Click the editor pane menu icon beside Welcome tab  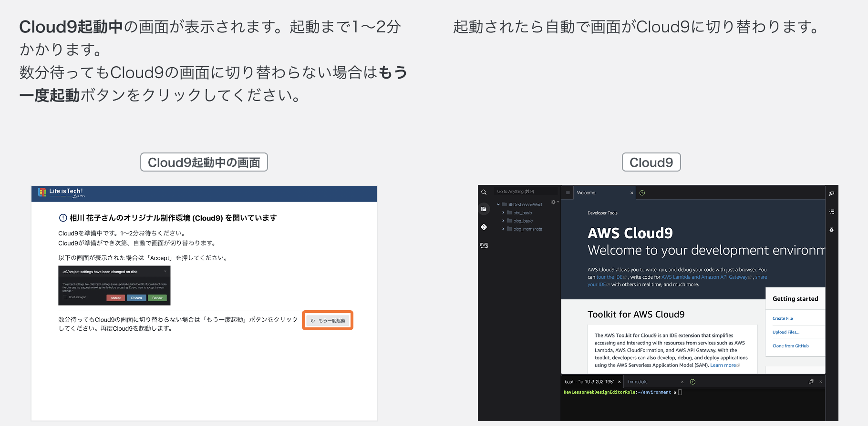568,193
